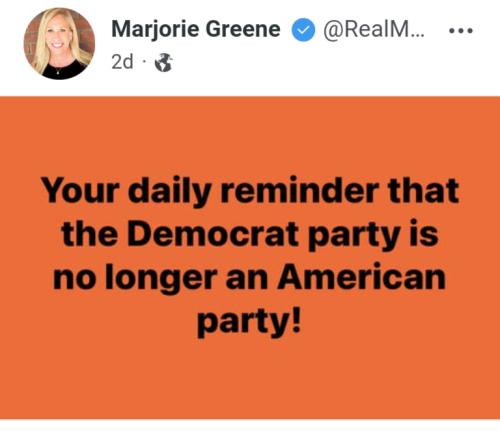Screen dimensions: 500x436
Task: Click the word 'that' ending first line
Action: pyautogui.click(x=423, y=190)
